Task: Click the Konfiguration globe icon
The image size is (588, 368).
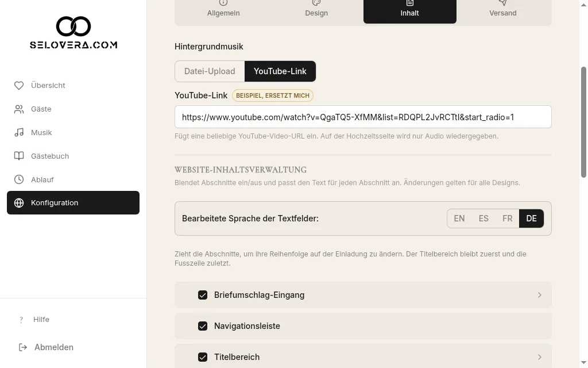Action: point(19,203)
